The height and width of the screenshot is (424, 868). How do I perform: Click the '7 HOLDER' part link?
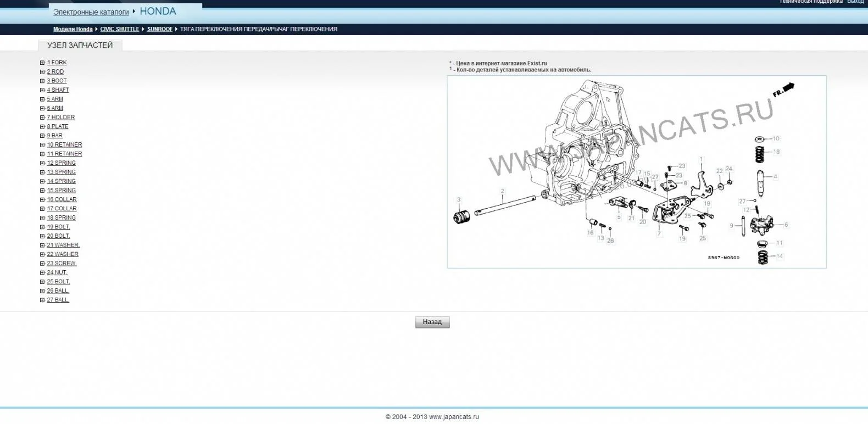point(61,118)
